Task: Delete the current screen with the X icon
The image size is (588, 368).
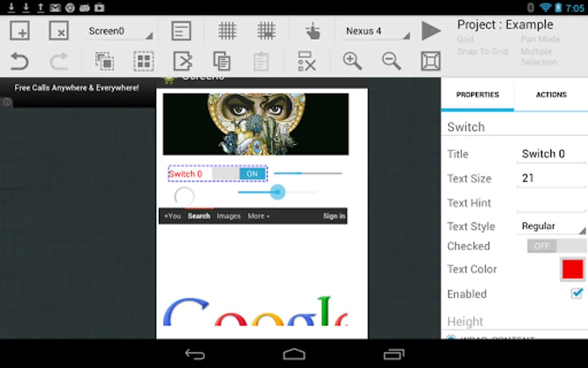Action: tap(59, 31)
